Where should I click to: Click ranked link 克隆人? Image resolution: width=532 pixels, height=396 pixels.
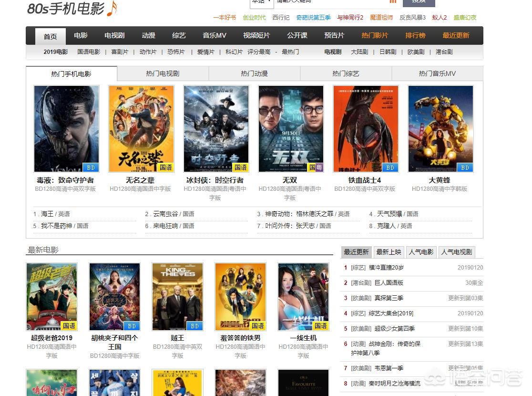click(387, 226)
